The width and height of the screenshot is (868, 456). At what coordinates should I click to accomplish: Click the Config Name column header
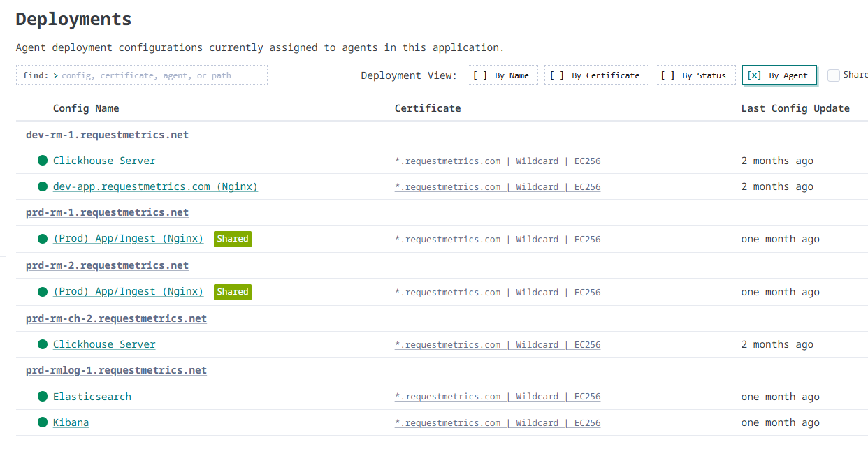pos(86,108)
